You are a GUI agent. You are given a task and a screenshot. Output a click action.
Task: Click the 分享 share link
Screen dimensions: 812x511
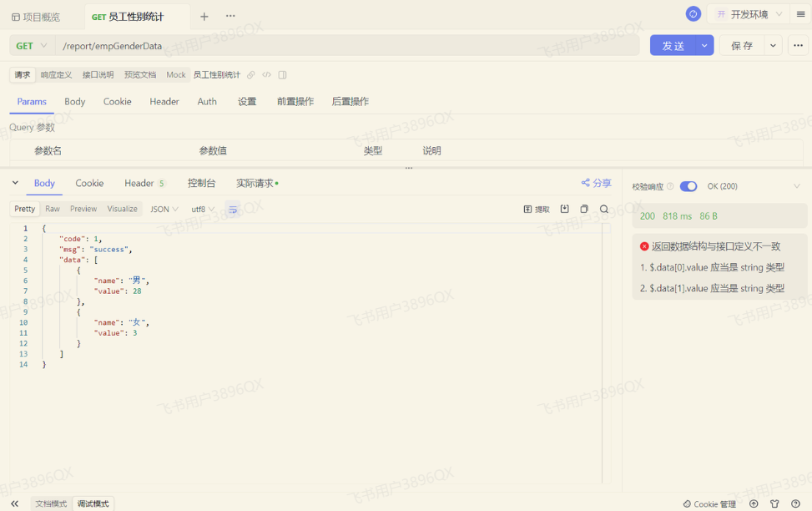[x=596, y=182]
